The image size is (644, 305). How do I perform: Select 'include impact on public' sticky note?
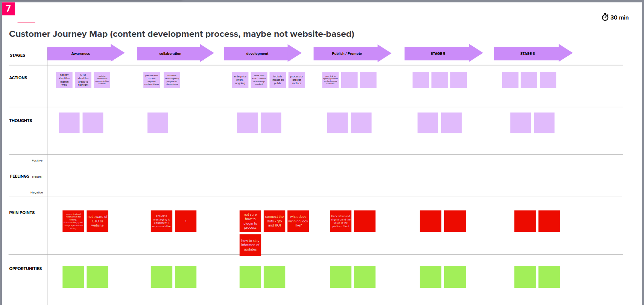278,80
